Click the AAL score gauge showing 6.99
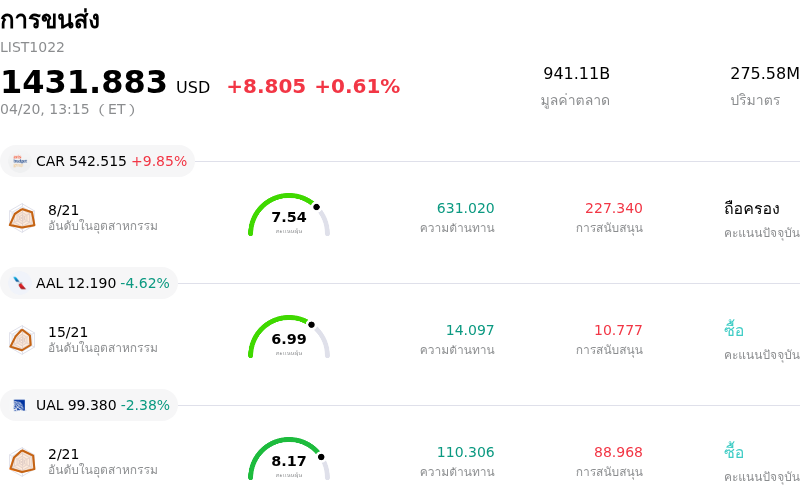This screenshot has height=499, width=800. click(x=289, y=338)
